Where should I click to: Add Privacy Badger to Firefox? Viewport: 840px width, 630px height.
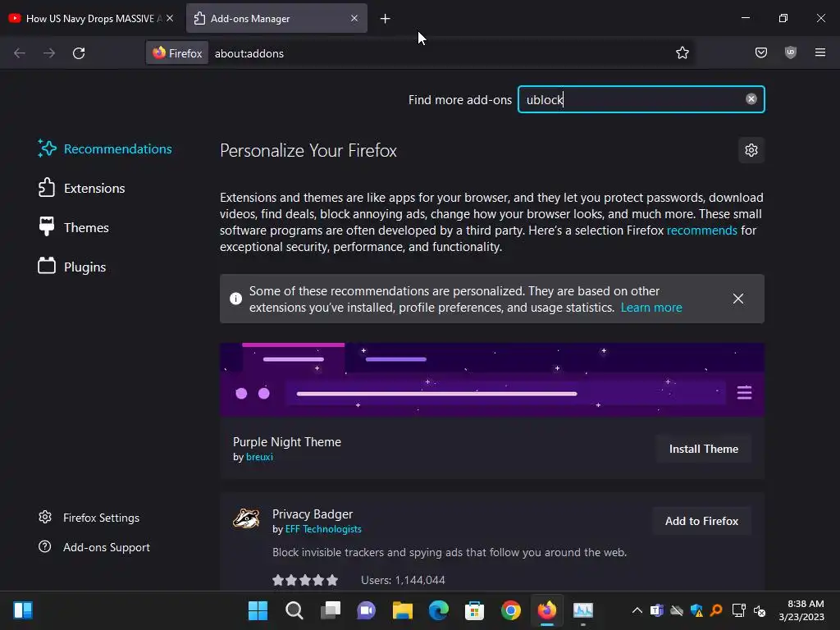tap(701, 521)
